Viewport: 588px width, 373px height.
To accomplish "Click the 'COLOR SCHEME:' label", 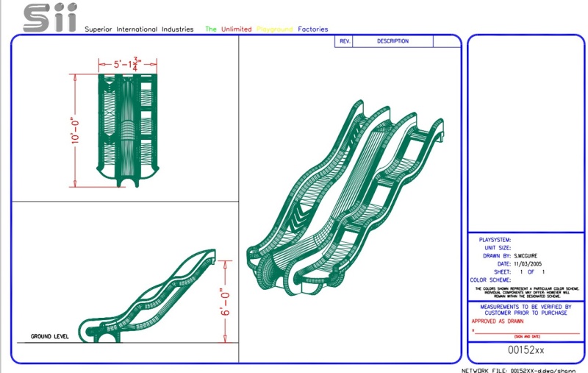I will 490,280.
